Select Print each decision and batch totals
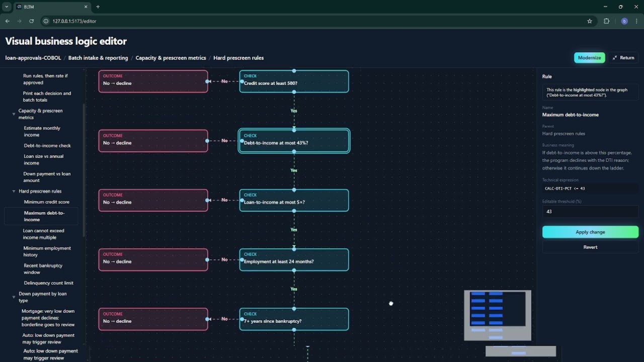The width and height of the screenshot is (644, 362). 47,97
